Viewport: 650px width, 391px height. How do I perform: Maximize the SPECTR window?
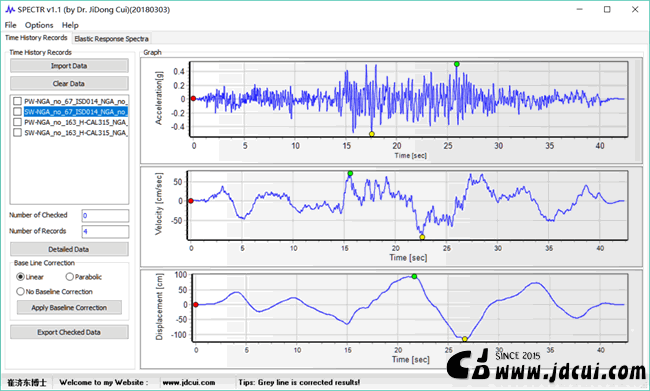(x=607, y=9)
